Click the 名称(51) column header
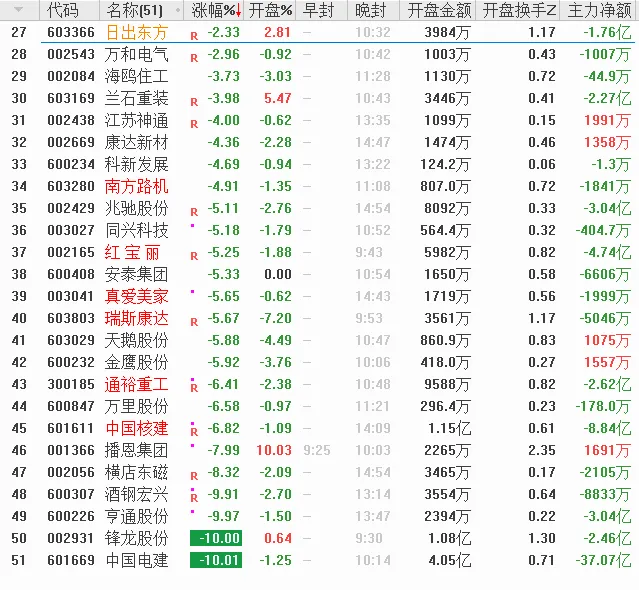Screen dimensions: 639x590 coord(134,10)
